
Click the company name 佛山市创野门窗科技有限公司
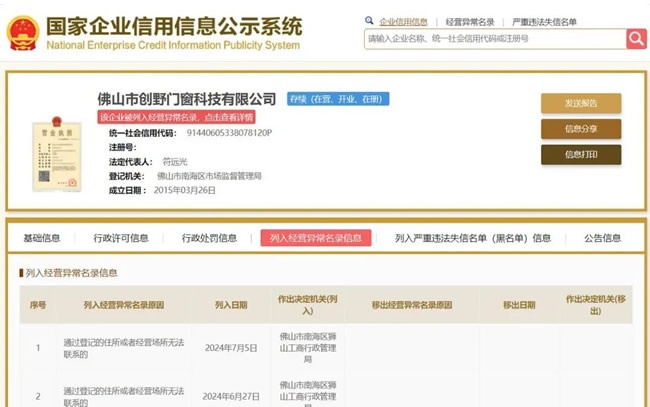[x=187, y=99]
